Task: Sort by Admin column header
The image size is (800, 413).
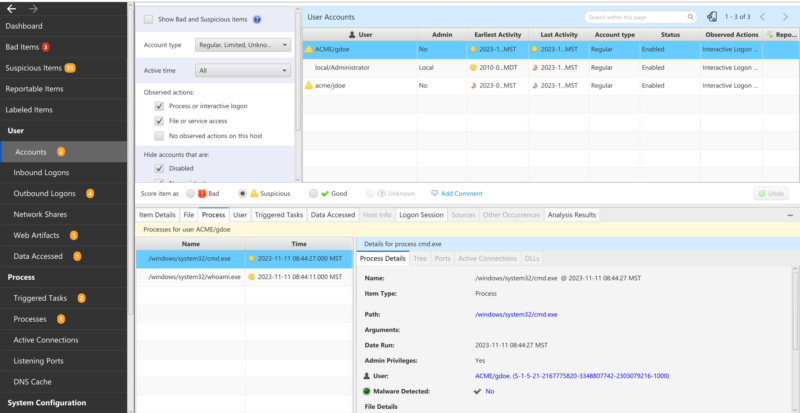Action: point(442,35)
